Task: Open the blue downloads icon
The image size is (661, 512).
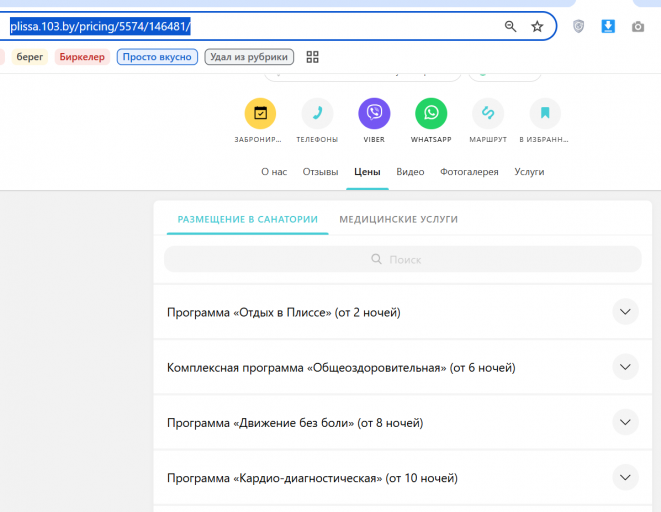Action: [608, 27]
